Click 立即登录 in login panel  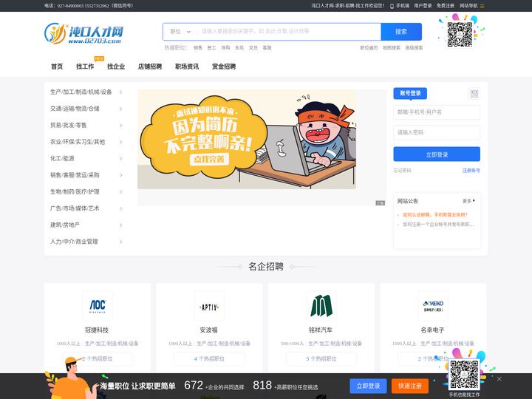tap(437, 154)
